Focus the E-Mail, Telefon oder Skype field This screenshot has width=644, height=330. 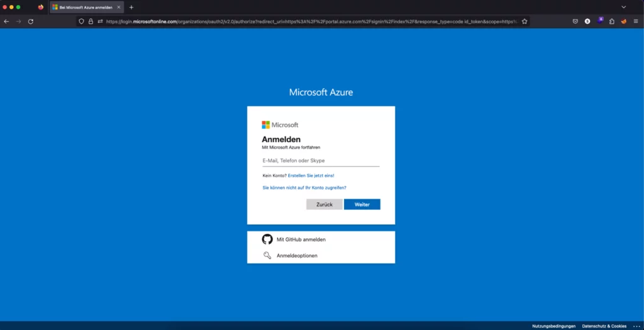[x=321, y=161]
